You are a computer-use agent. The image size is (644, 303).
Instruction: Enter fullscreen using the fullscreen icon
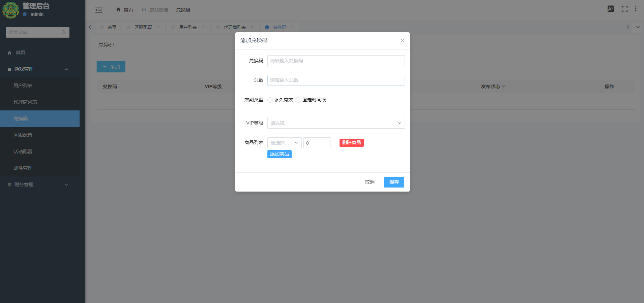[624, 9]
